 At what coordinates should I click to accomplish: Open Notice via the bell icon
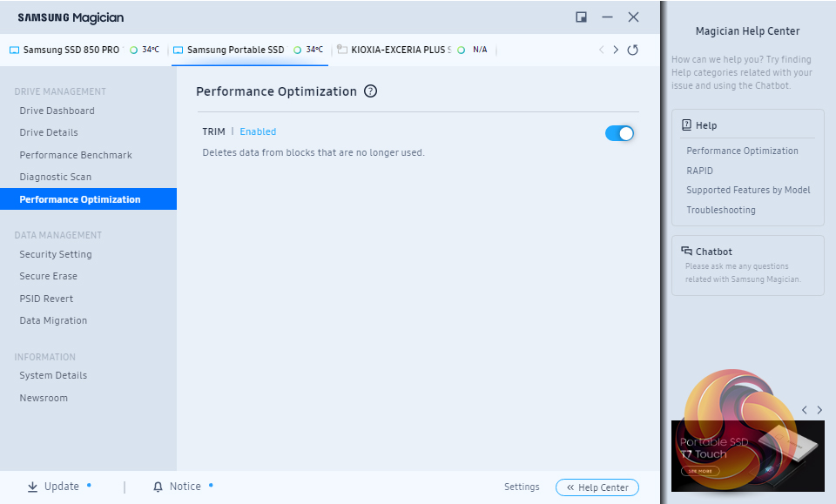(x=158, y=487)
